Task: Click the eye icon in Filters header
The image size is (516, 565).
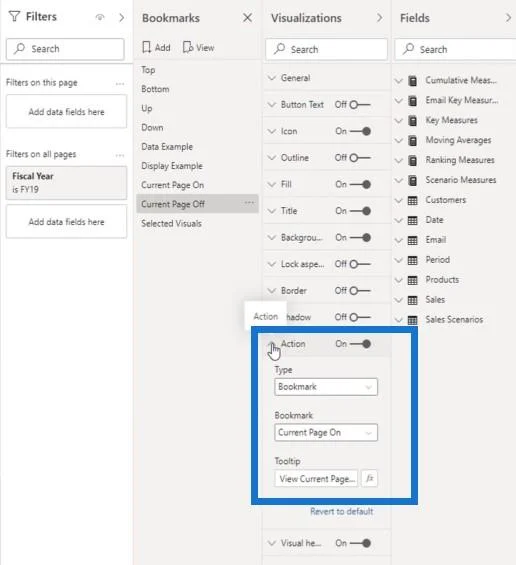Action: (x=100, y=17)
